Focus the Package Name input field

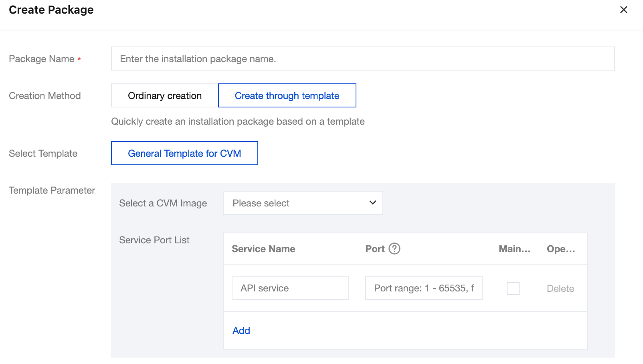tap(362, 59)
